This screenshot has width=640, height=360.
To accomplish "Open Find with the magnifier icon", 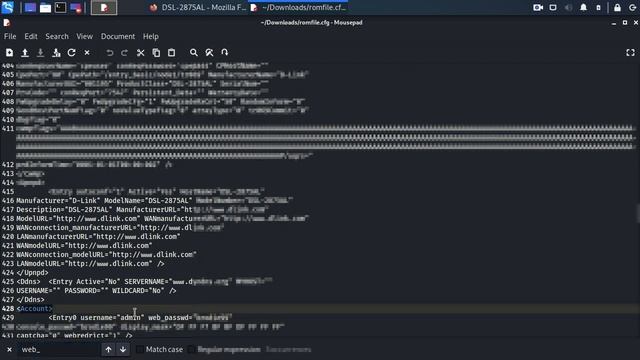I will tap(194, 53).
